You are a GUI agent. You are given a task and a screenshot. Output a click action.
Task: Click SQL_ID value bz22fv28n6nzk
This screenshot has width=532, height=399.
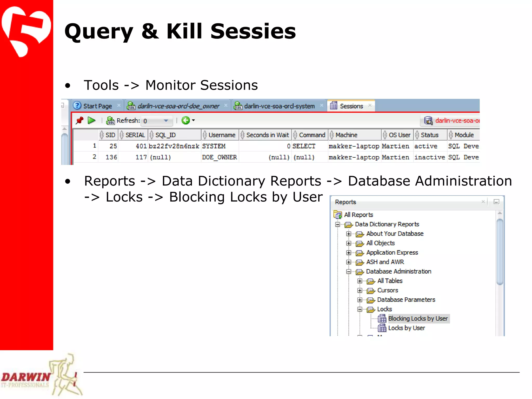[174, 146]
